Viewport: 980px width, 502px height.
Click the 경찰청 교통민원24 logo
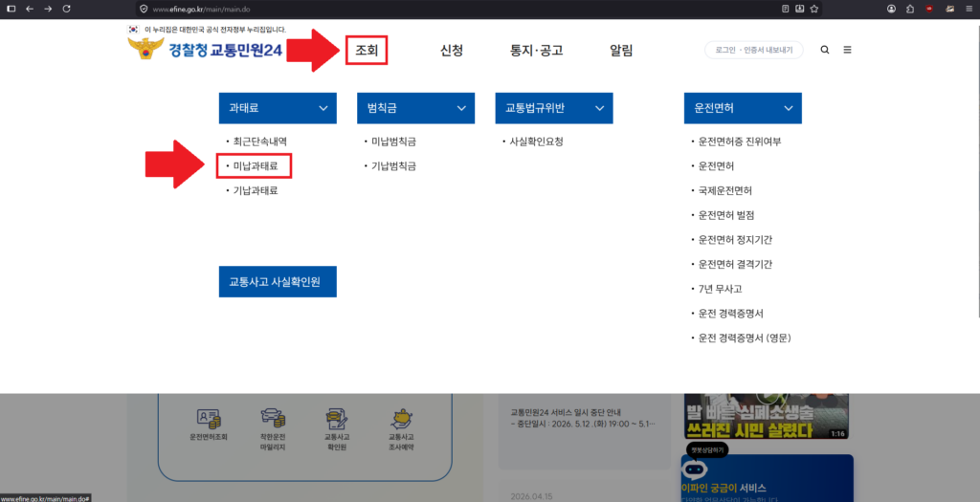click(x=206, y=50)
